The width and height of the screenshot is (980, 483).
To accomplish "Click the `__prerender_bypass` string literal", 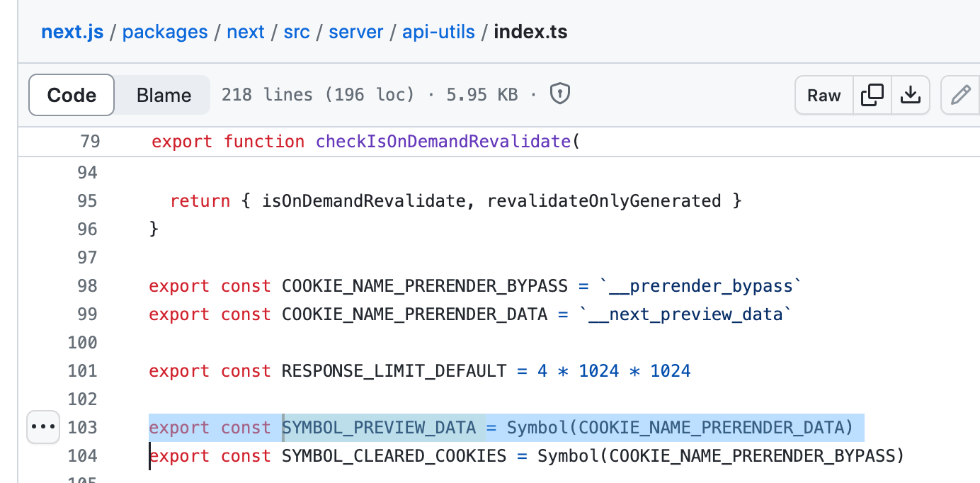I will coord(701,286).
